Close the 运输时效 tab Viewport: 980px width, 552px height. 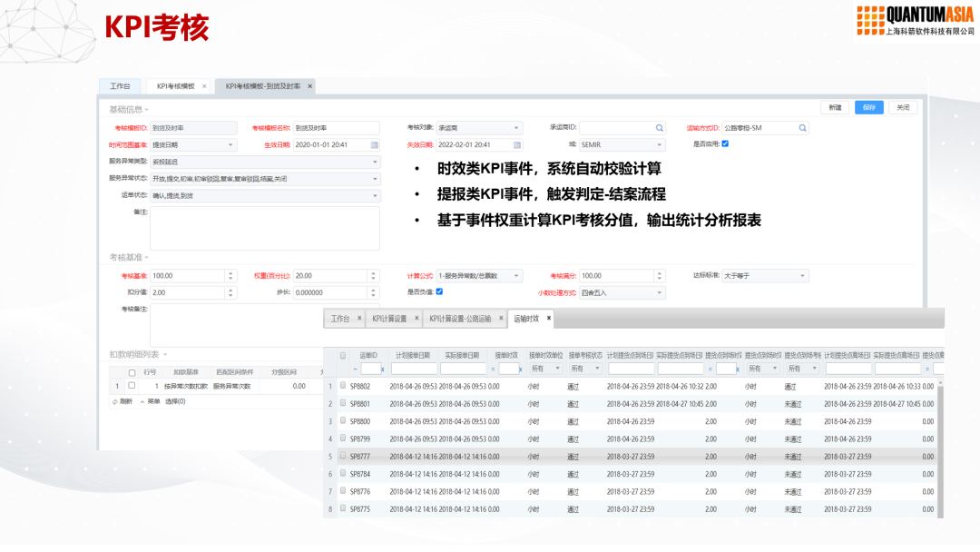tap(548, 319)
